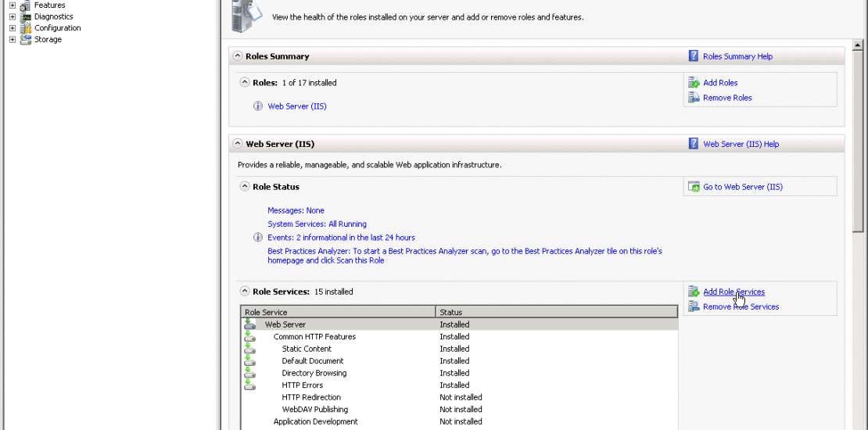Click installed icon on HTTP Errors row
The height and width of the screenshot is (430, 868).
[249, 385]
